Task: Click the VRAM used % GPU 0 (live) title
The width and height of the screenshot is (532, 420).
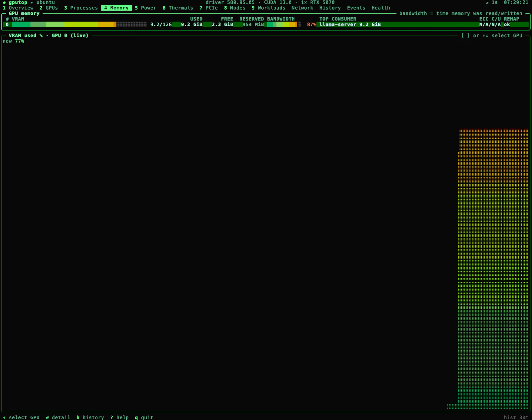Action: tap(49, 36)
